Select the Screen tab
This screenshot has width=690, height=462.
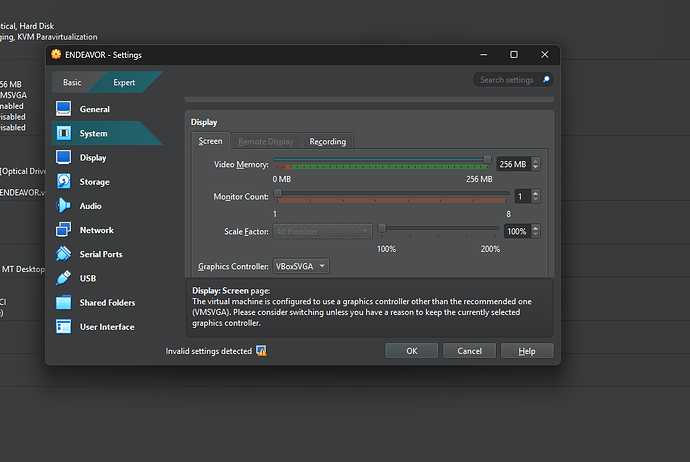[x=210, y=141]
